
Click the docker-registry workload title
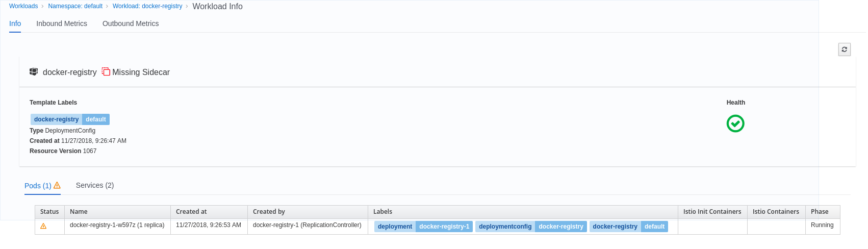coord(70,72)
